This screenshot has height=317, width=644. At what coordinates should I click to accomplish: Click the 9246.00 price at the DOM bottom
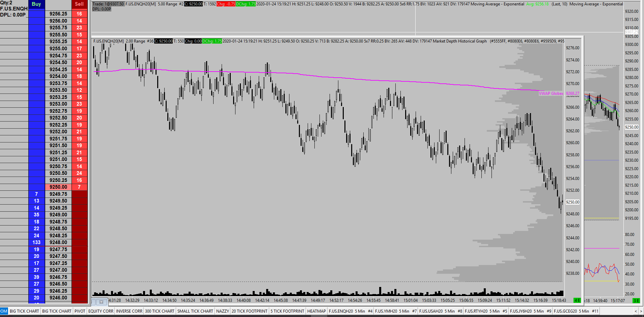58,298
